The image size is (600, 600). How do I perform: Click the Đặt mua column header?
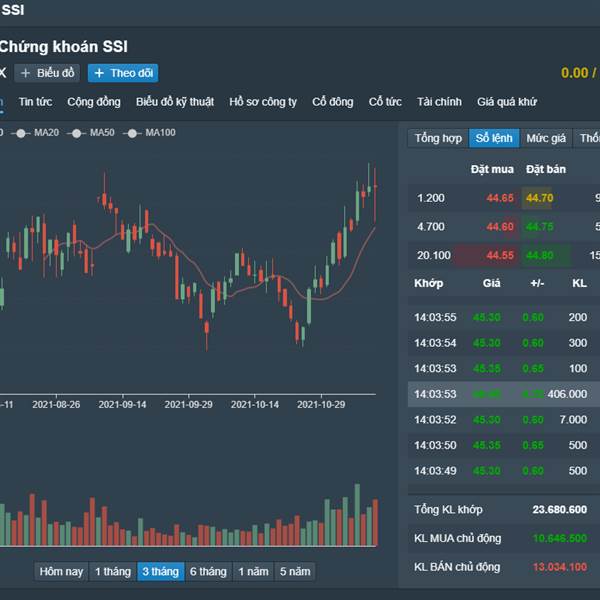[492, 169]
